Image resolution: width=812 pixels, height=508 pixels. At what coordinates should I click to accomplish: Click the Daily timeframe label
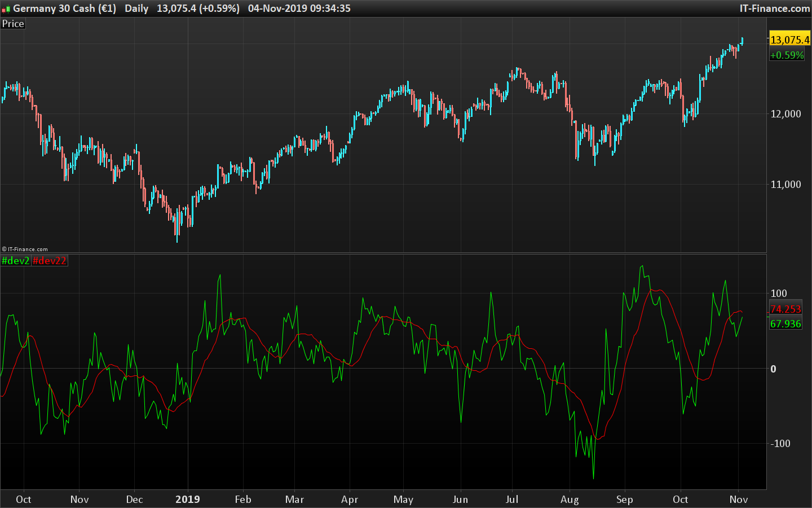point(136,8)
